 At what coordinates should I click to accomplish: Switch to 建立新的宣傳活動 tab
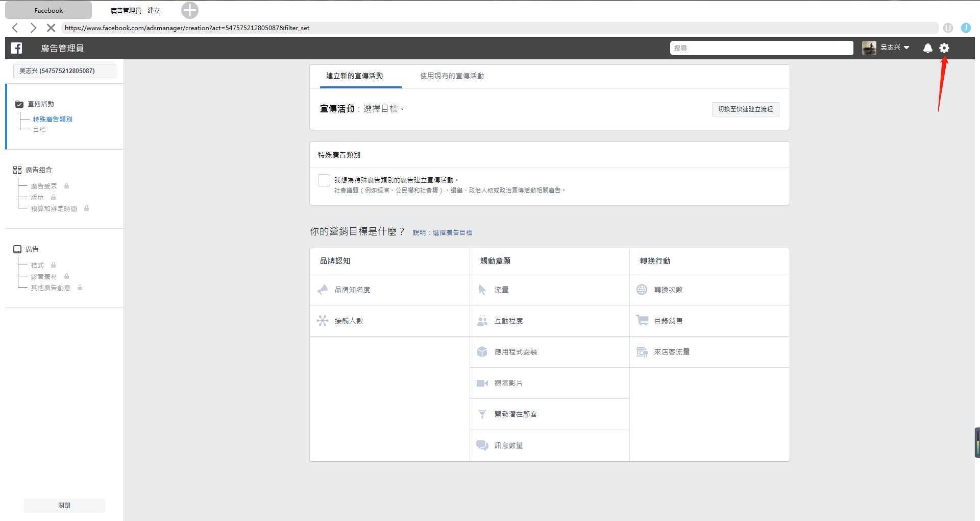point(355,76)
